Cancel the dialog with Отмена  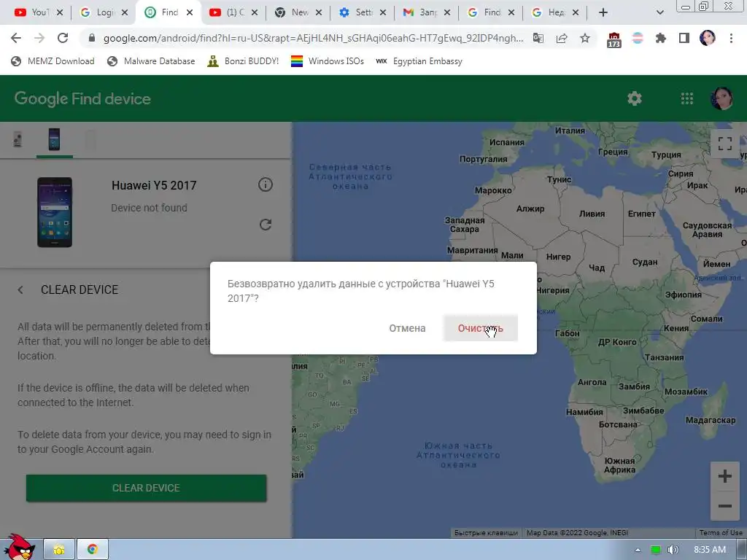click(x=407, y=328)
